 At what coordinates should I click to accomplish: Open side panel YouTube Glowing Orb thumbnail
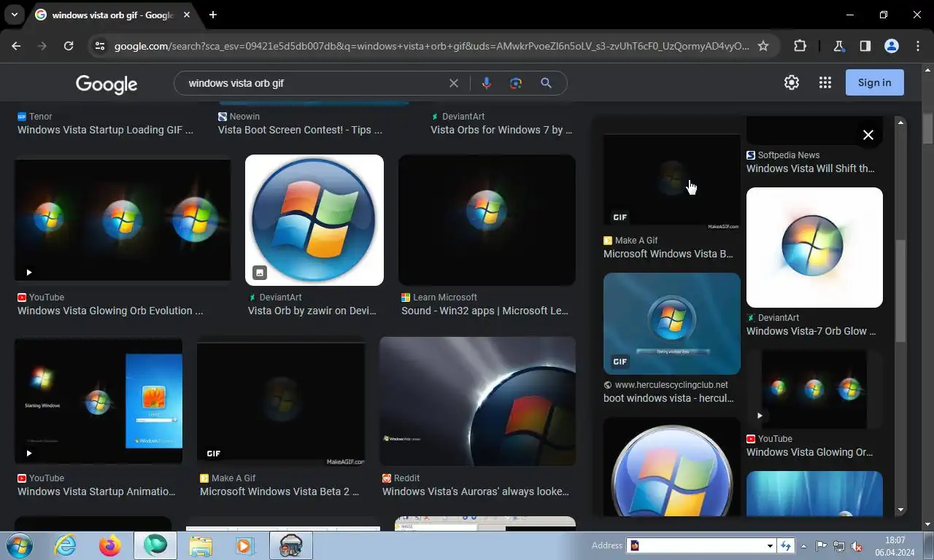point(814,389)
